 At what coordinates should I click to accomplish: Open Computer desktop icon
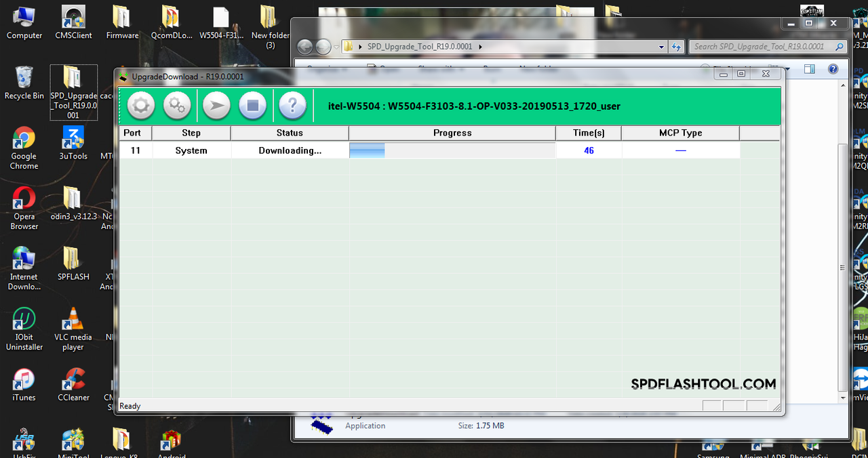pos(24,22)
